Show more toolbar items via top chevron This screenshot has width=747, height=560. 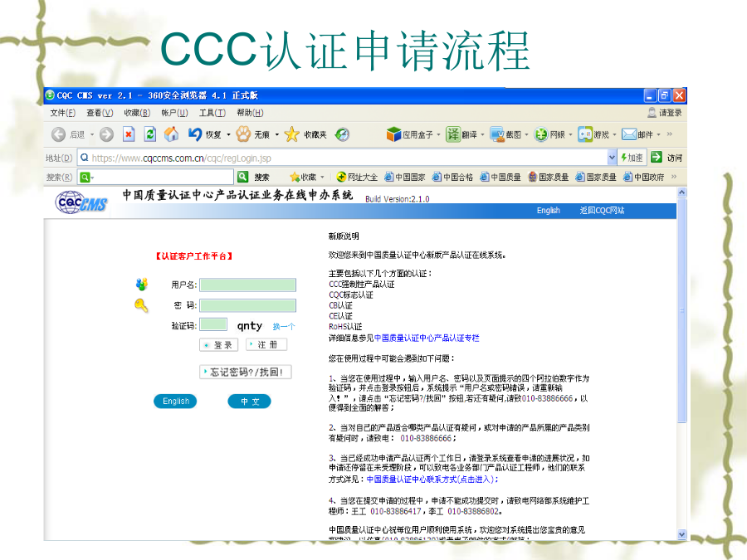point(669,134)
